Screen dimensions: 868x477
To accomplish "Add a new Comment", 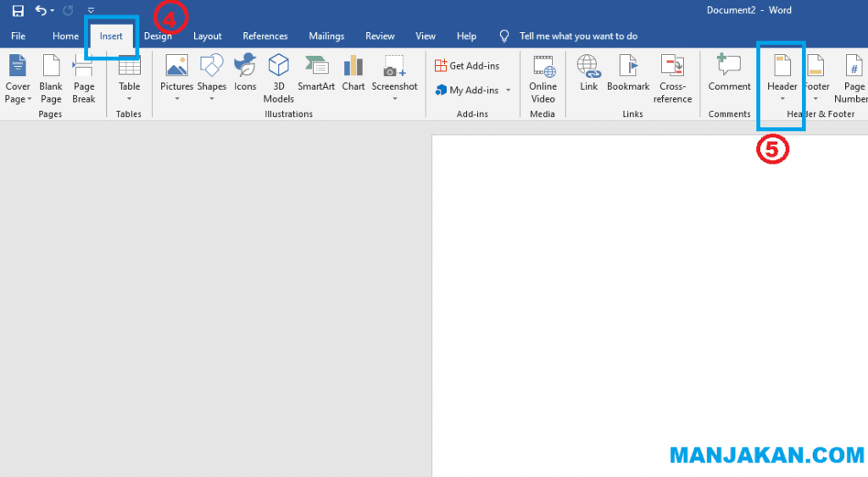I will click(x=730, y=73).
